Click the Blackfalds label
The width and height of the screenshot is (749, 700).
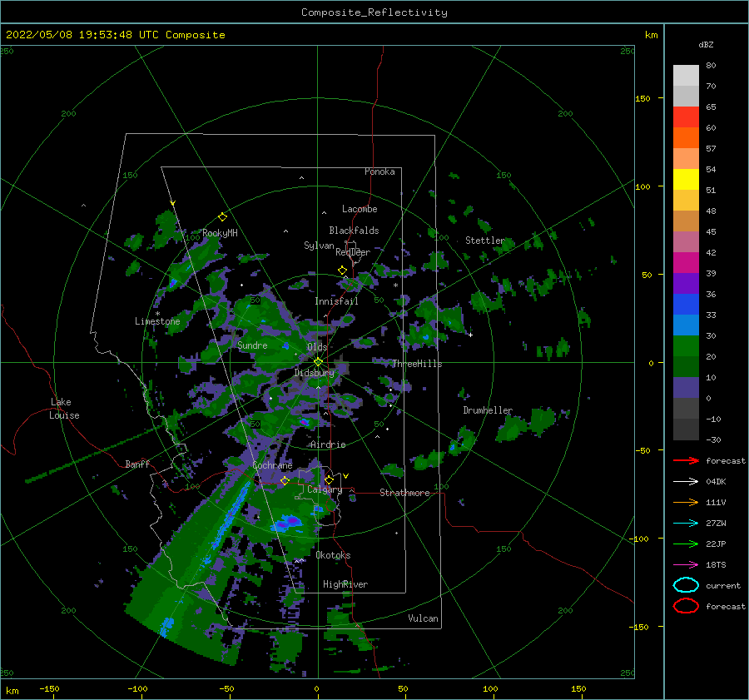(x=354, y=231)
